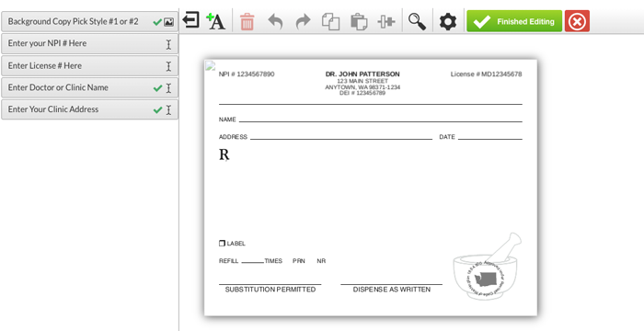Click SUBSTITUTION PERMITTED text
The width and height of the screenshot is (644, 331).
tap(270, 290)
